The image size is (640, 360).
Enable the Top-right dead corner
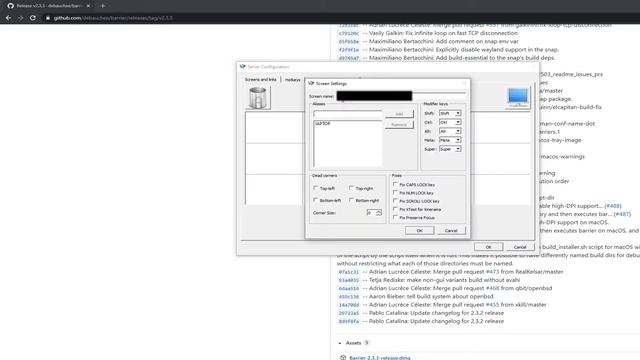(x=351, y=188)
